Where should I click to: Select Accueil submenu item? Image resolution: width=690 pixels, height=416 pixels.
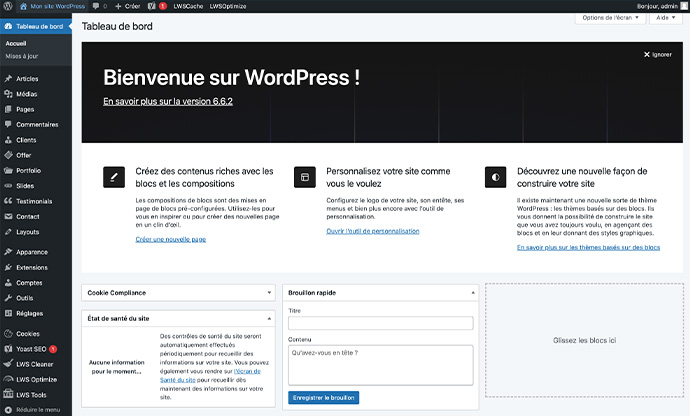pyautogui.click(x=16, y=44)
